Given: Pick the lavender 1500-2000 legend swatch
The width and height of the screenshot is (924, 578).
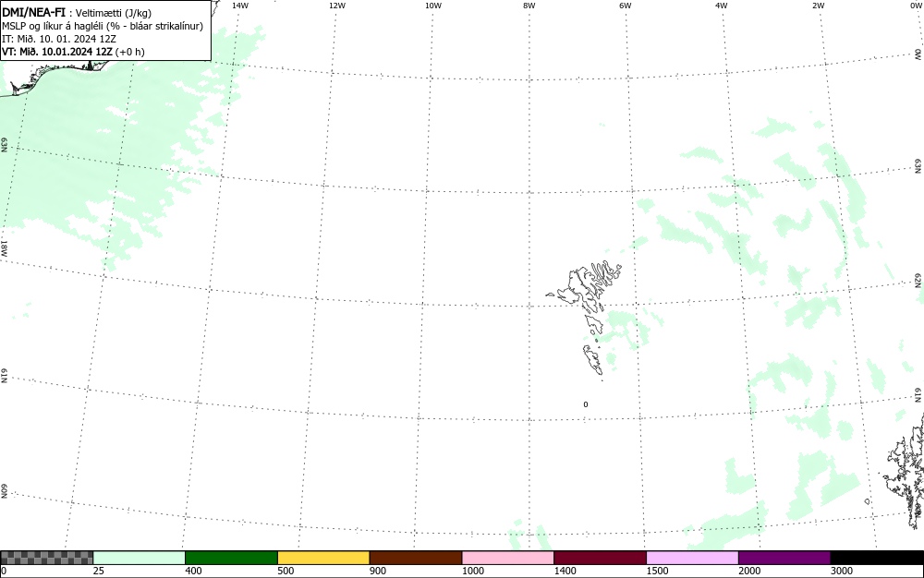Looking at the screenshot, I should [x=692, y=558].
